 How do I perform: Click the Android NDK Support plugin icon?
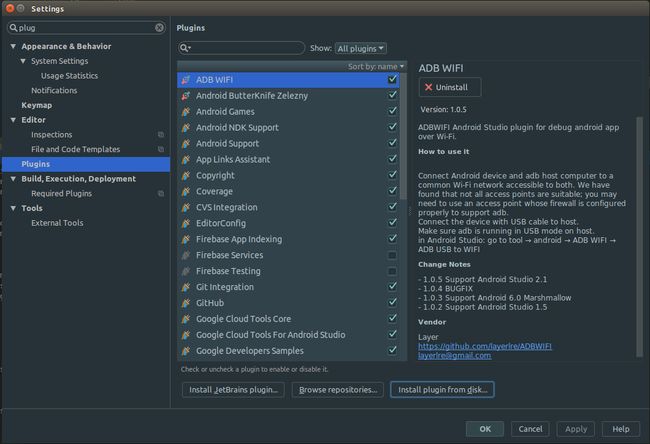(x=186, y=128)
